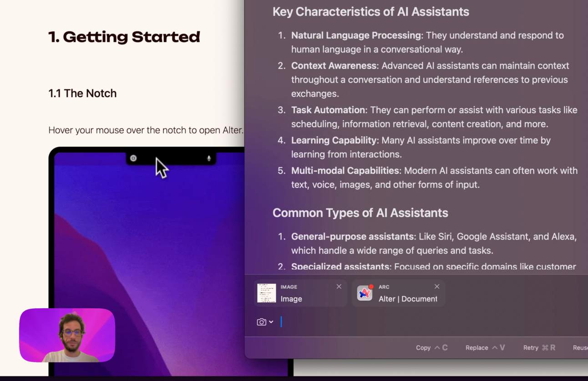Expand the camera options chevron

tap(271, 322)
